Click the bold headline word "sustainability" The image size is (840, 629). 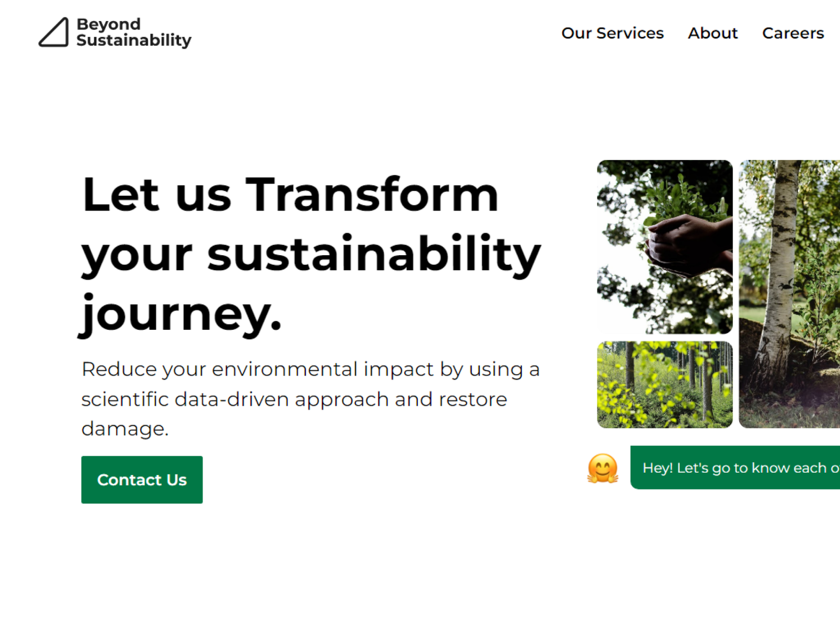coord(374,255)
